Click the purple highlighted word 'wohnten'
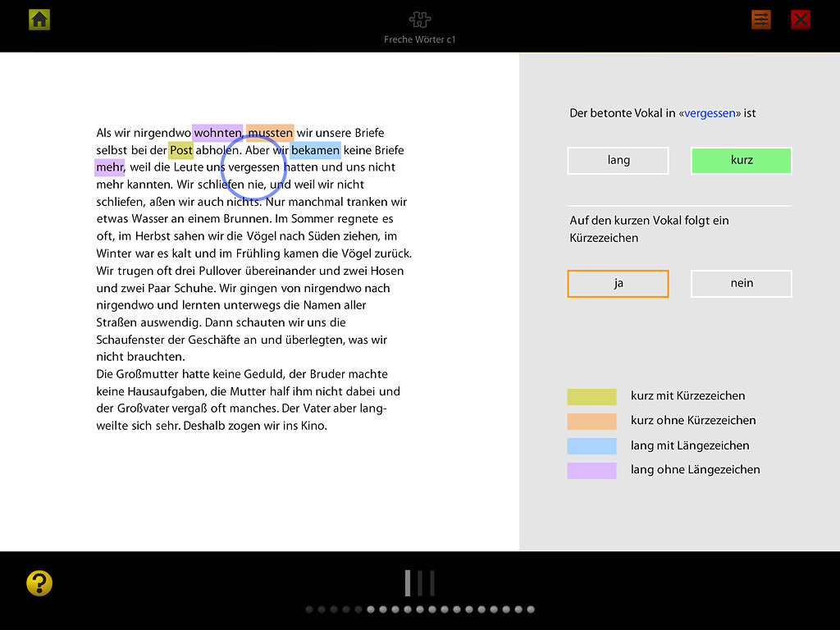The width and height of the screenshot is (840, 630). click(217, 133)
